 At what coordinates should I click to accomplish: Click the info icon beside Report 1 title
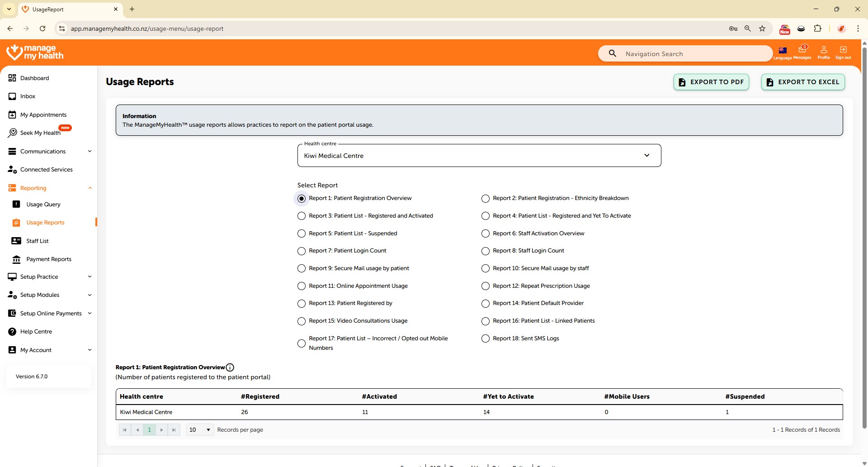[230, 367]
